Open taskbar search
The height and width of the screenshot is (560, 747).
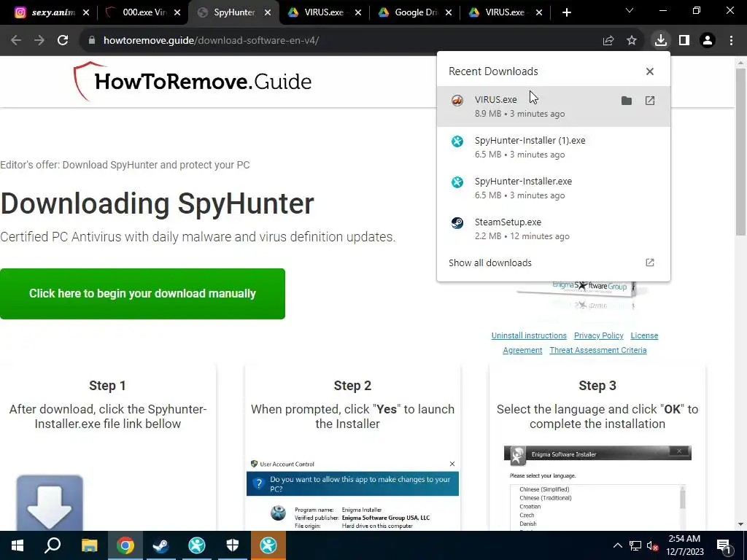53,545
